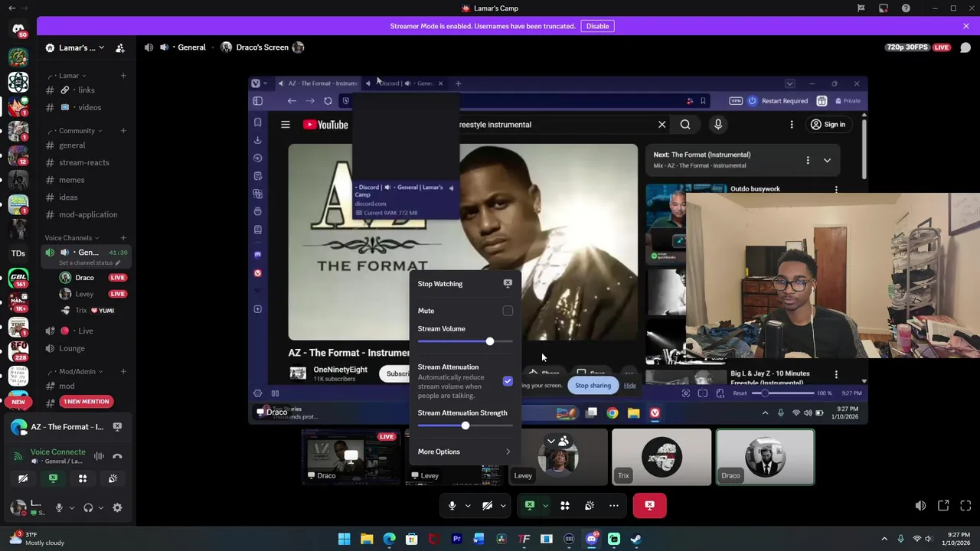Pop out the stream window

[x=943, y=505]
